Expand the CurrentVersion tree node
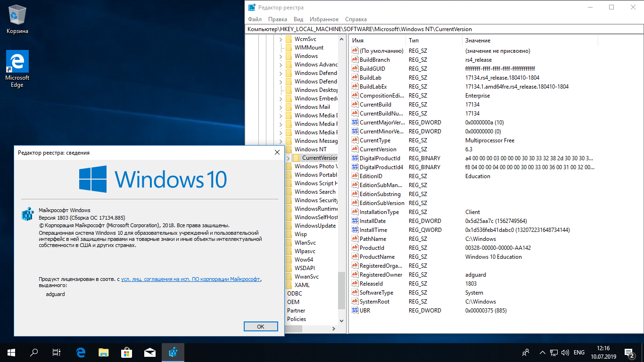Viewport: 644px width, 362px height. [x=289, y=158]
